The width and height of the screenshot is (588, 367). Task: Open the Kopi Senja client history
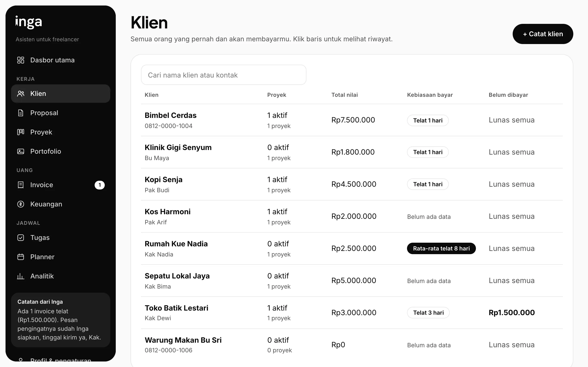(x=352, y=184)
